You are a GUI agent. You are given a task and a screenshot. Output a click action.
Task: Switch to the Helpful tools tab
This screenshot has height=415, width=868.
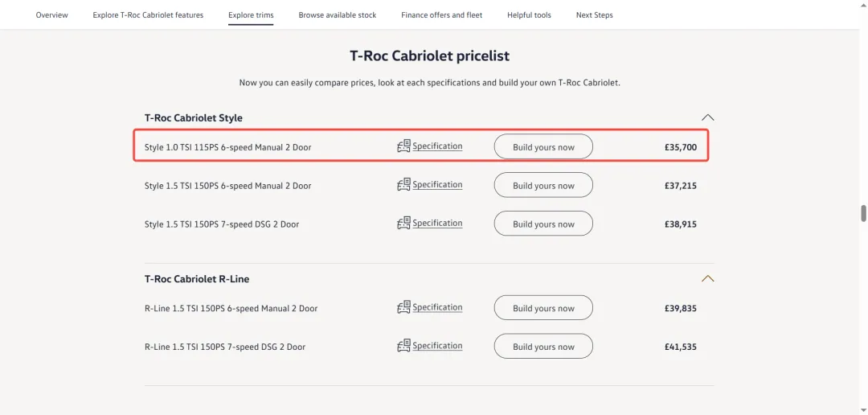(529, 15)
